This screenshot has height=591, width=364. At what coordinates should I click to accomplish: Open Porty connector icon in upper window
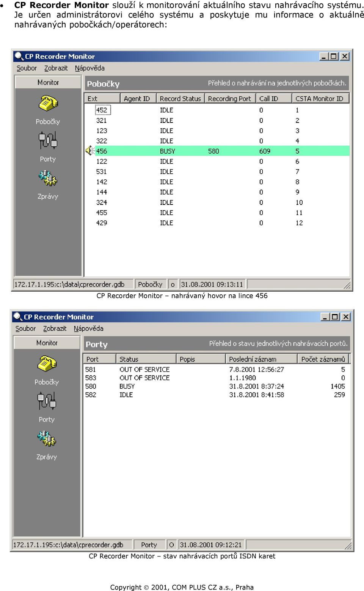pos(48,140)
